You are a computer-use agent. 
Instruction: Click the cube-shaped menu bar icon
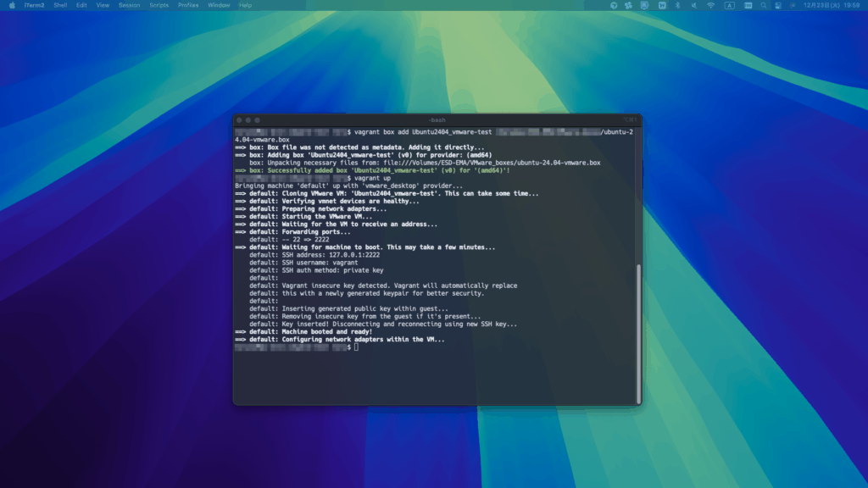point(614,5)
